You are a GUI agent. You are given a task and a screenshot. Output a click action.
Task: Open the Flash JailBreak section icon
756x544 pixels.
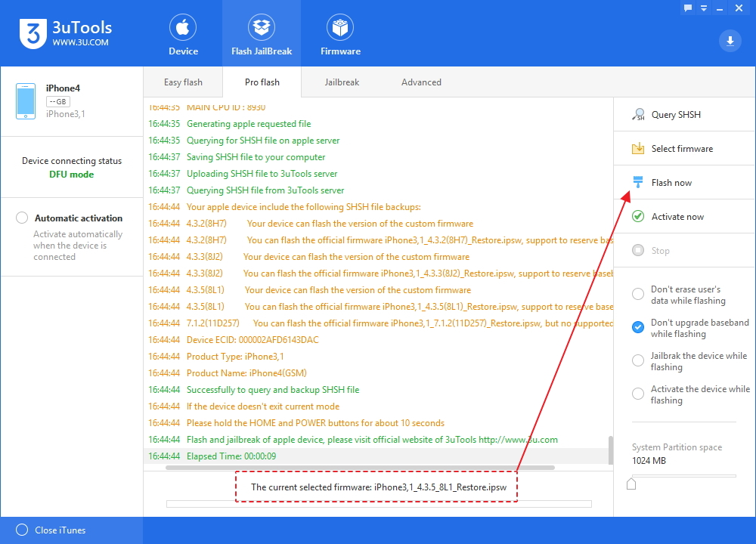262,27
